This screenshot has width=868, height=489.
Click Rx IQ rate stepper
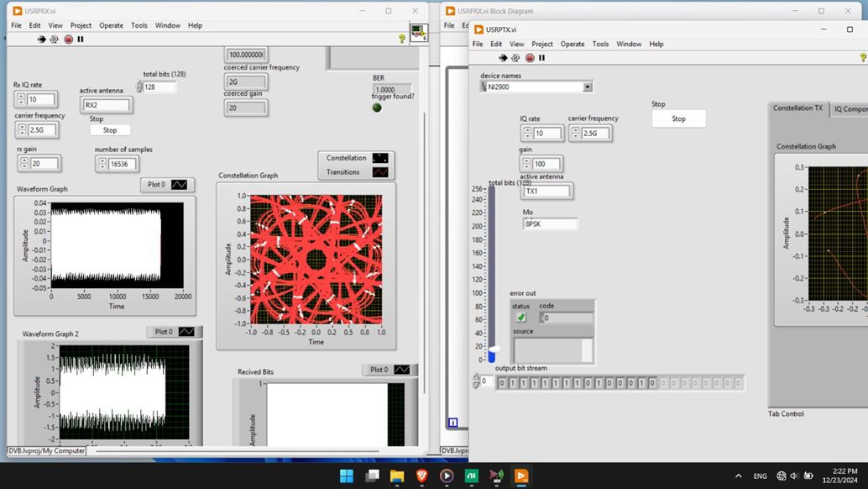click(x=21, y=99)
